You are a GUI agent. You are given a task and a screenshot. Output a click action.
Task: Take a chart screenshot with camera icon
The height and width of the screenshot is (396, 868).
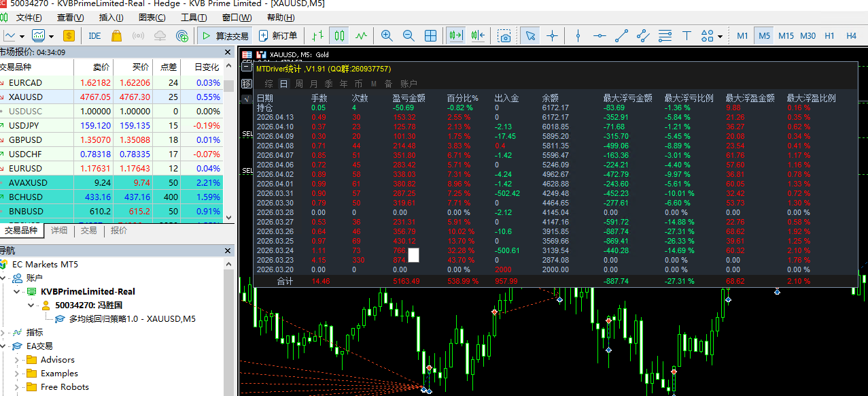pyautogui.click(x=504, y=35)
